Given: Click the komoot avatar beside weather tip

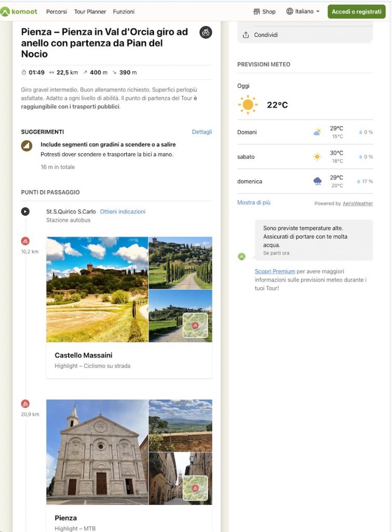Looking at the screenshot, I should [x=241, y=257].
